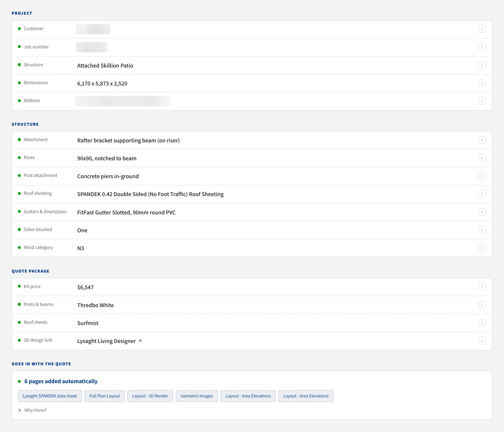Click the external link arrow after Lysaght Living Designer
The image size is (504, 432).
pos(140,341)
